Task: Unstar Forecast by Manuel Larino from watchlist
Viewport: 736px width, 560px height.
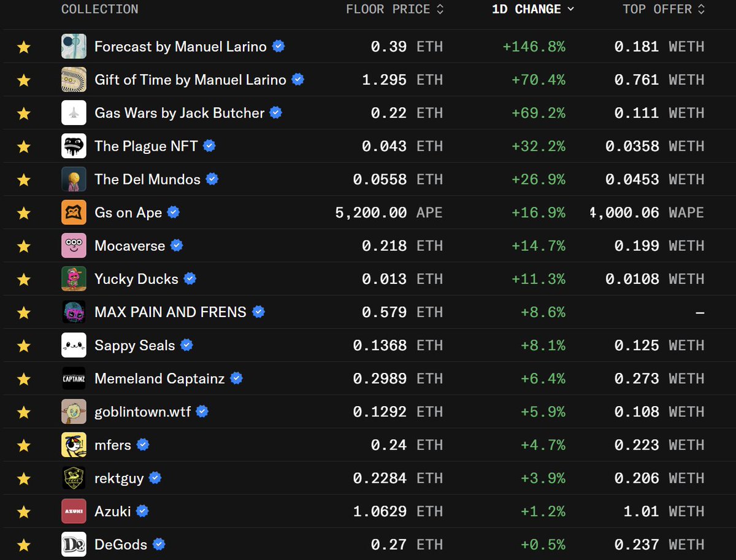Action: pyautogui.click(x=24, y=47)
